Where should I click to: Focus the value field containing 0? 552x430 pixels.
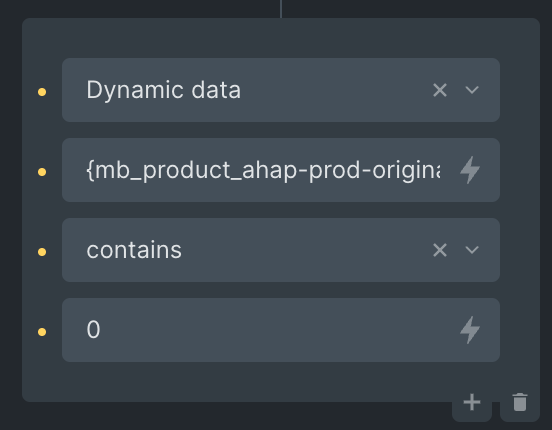[281, 330]
